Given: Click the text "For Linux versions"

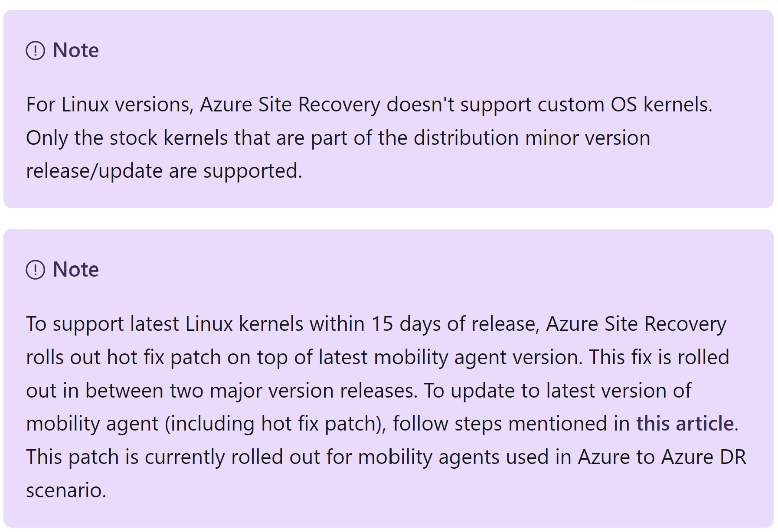Looking at the screenshot, I should pyautogui.click(x=110, y=105).
